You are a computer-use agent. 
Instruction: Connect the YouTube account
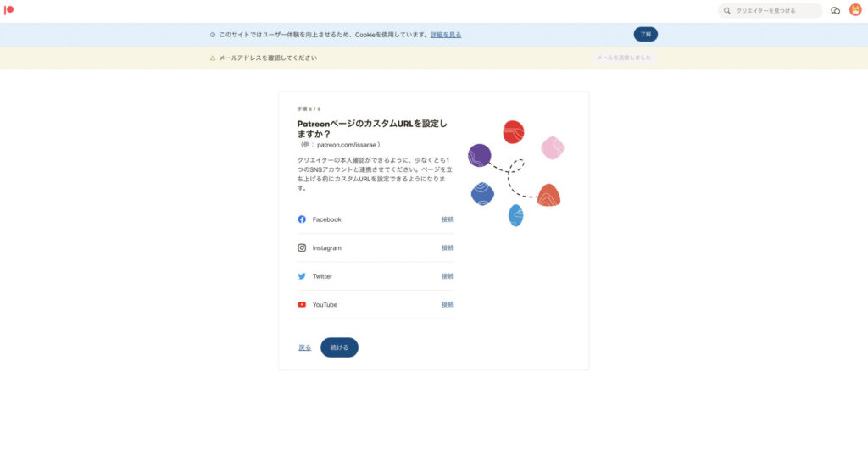448,304
